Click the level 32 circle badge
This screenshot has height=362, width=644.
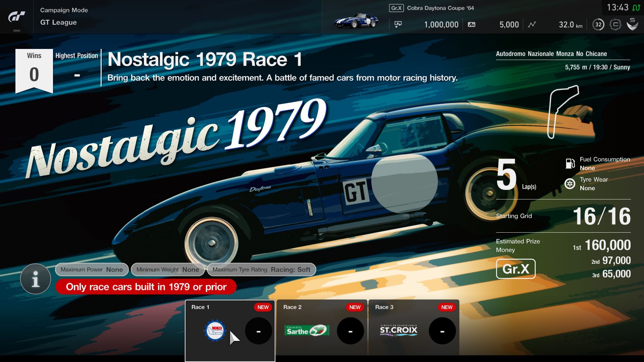pyautogui.click(x=598, y=24)
